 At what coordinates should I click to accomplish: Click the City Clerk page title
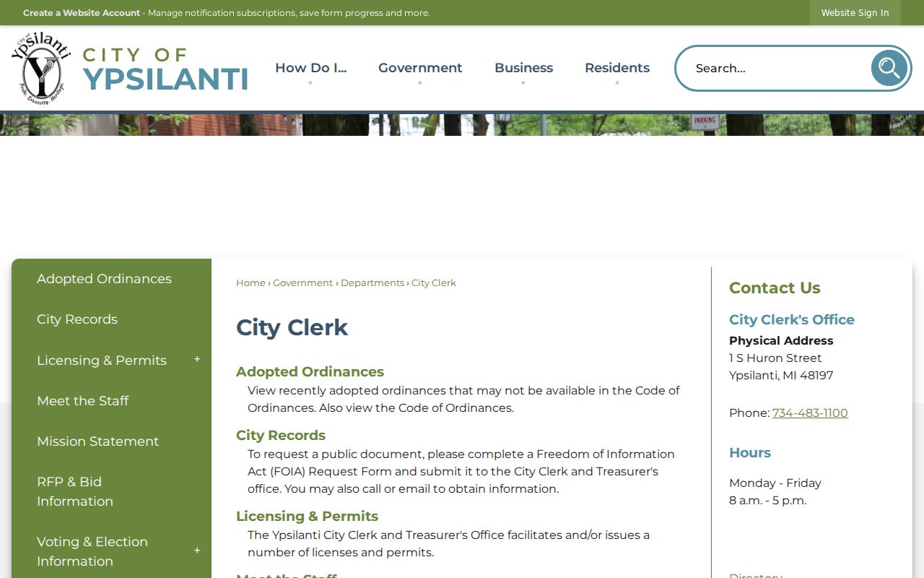292,327
